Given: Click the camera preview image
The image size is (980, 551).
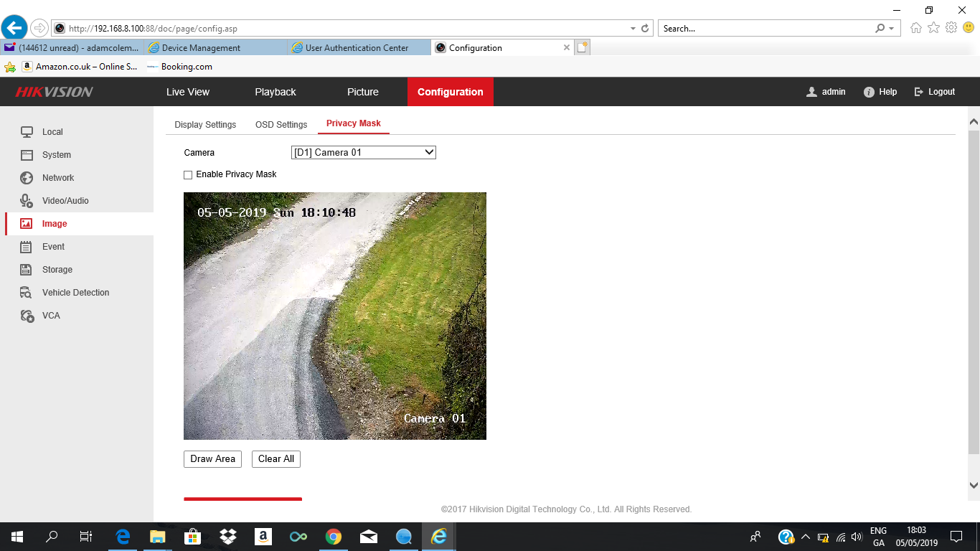Looking at the screenshot, I should click(335, 316).
